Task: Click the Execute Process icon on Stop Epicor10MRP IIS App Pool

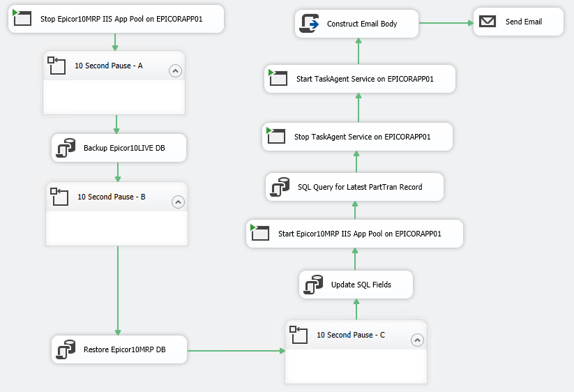Action: (x=22, y=17)
